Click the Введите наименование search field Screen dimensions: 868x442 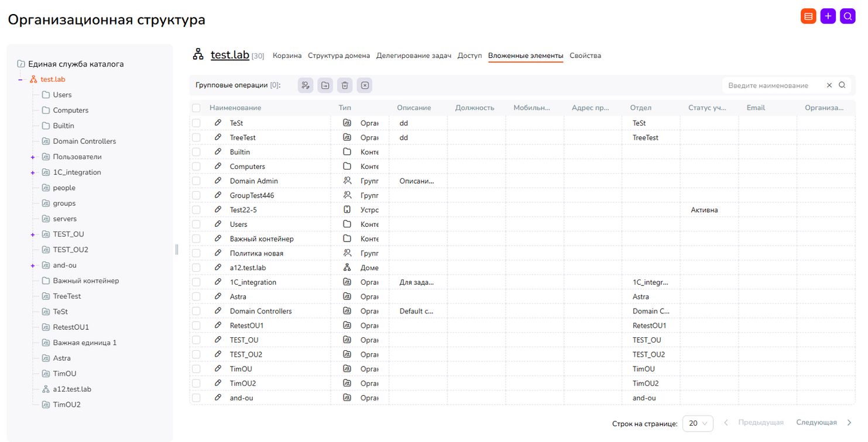tap(773, 85)
